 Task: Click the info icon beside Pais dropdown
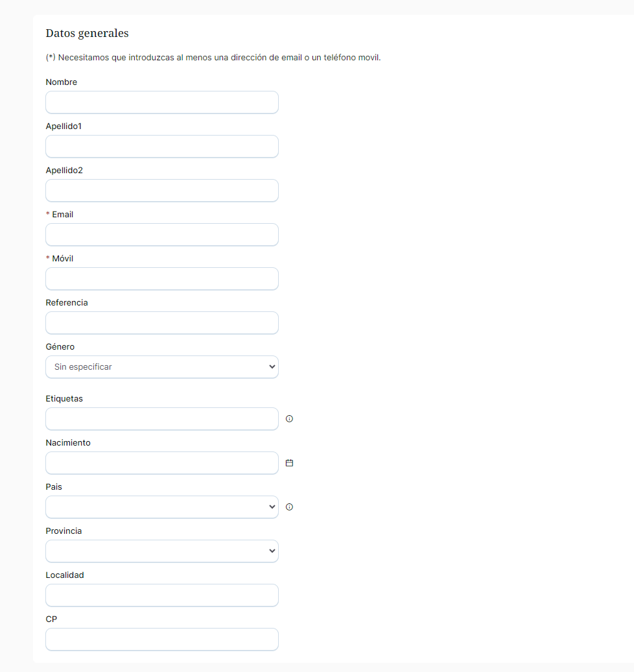click(289, 507)
